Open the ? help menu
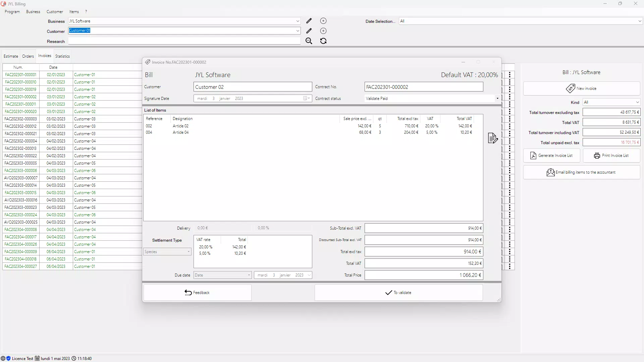Viewport: 644px width, 362px height. pyautogui.click(x=86, y=12)
